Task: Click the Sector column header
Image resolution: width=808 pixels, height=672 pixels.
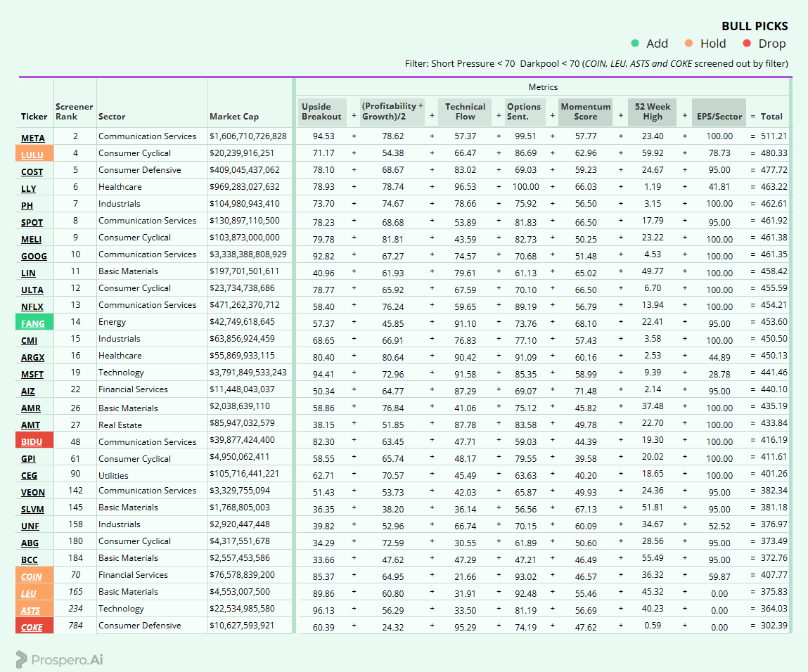Action: tap(112, 117)
